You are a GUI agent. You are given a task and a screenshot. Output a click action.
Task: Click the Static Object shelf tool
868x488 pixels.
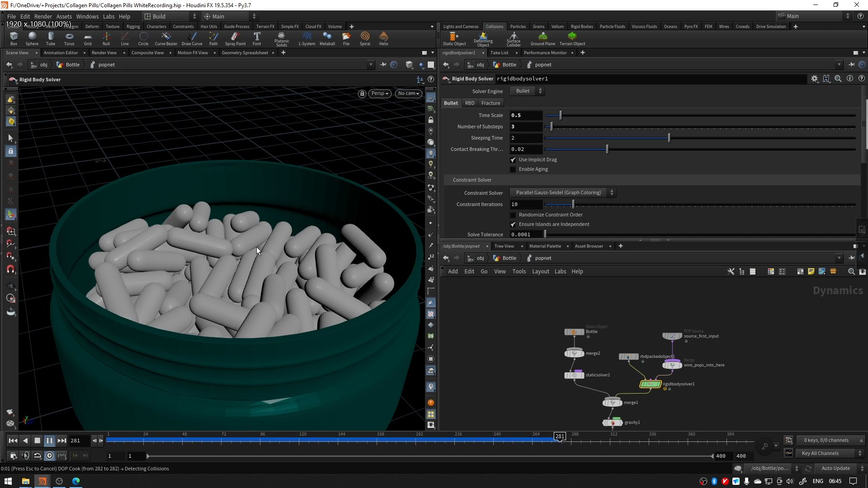(454, 38)
